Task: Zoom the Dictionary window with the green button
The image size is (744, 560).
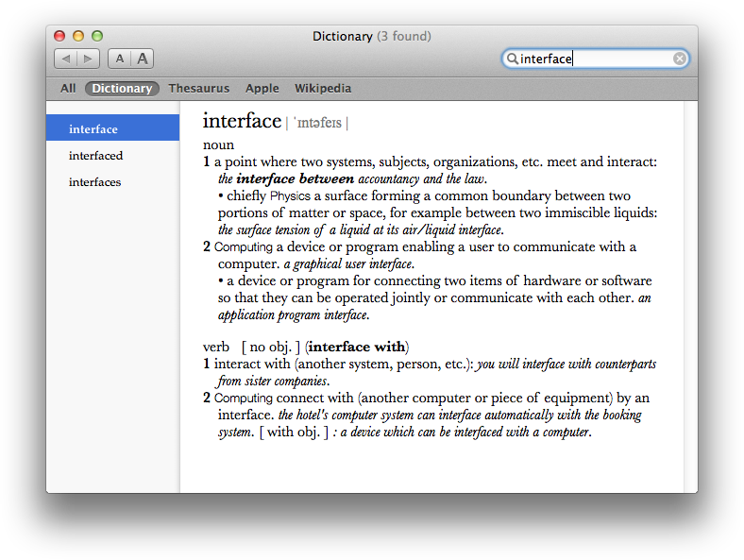Action: coord(97,36)
